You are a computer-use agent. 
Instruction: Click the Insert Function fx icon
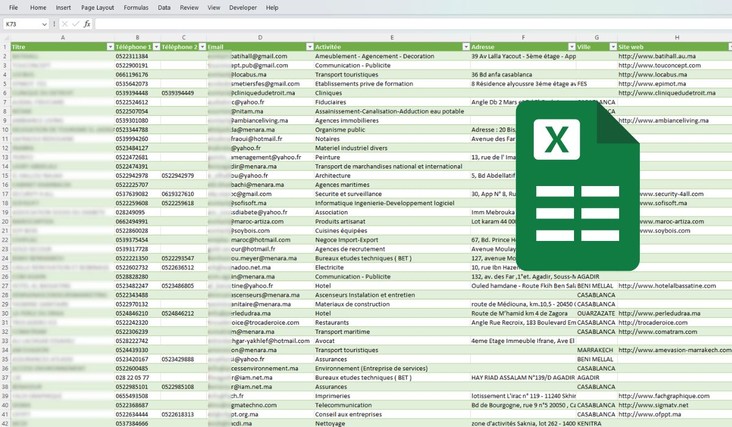pyautogui.click(x=87, y=23)
